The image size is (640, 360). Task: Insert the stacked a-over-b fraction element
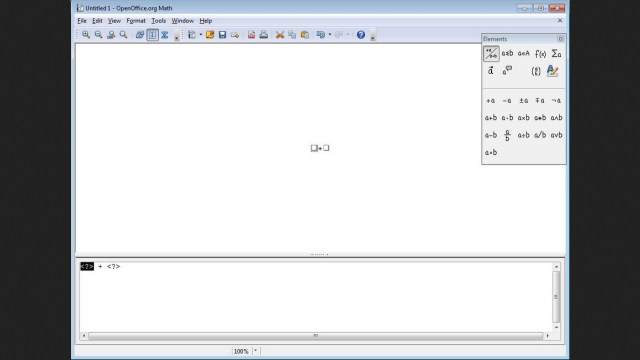(x=507, y=135)
